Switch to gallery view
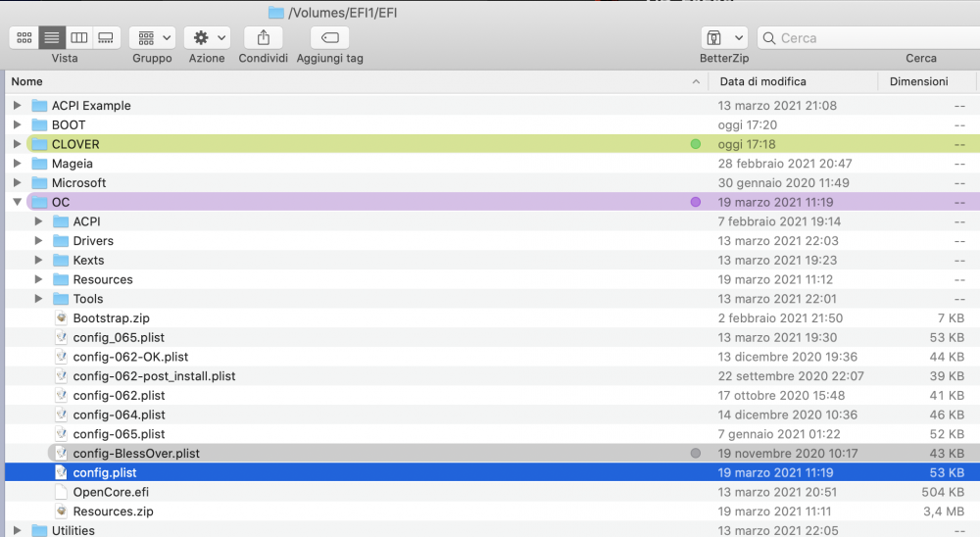 (106, 38)
